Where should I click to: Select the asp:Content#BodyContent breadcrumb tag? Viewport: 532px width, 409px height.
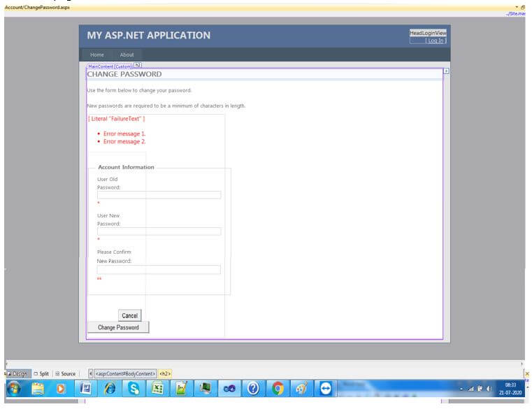[125, 373]
